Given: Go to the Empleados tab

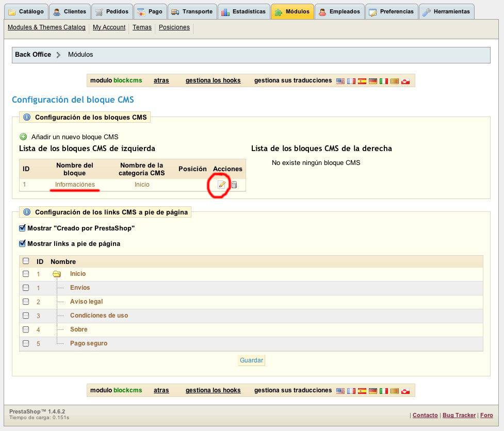Looking at the screenshot, I should click(340, 11).
